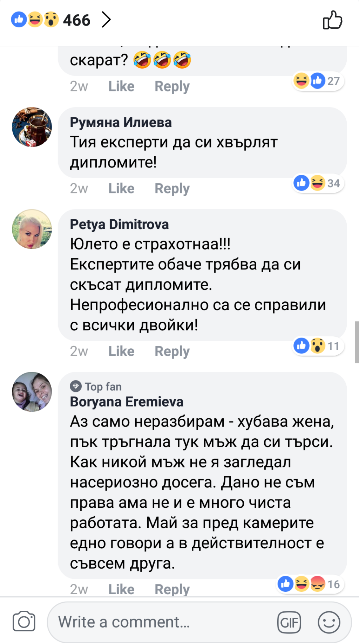Reply to Boryana Eremieva's comment
The height and width of the screenshot is (644, 359).
pyautogui.click(x=172, y=589)
